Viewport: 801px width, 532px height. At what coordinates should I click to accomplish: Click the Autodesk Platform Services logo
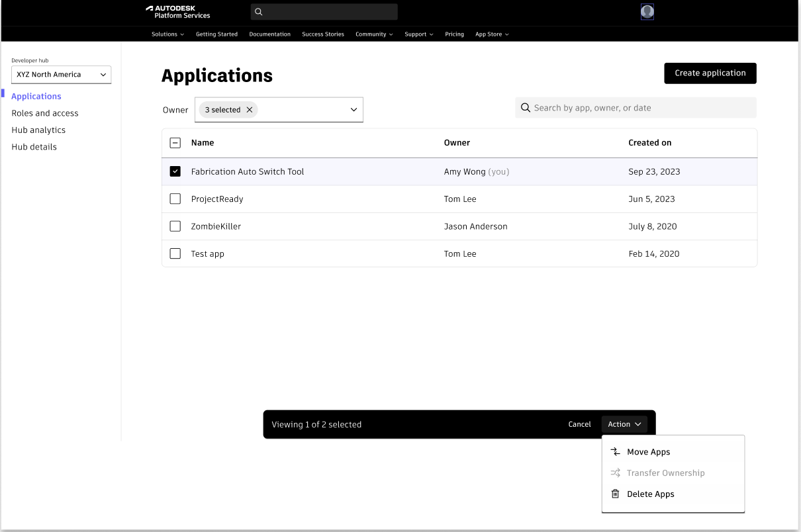click(x=177, y=12)
